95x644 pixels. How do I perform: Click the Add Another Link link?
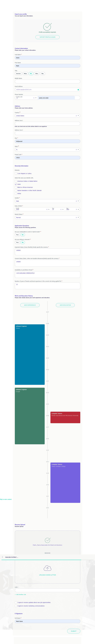pos(21,594)
